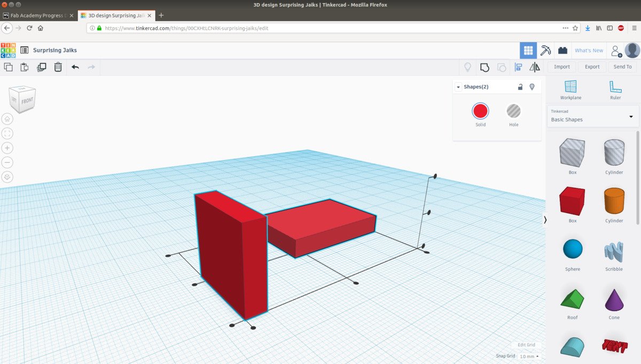This screenshot has height=364, width=641.
Task: Pick the striped Cylinder hole shape
Action: click(614, 153)
